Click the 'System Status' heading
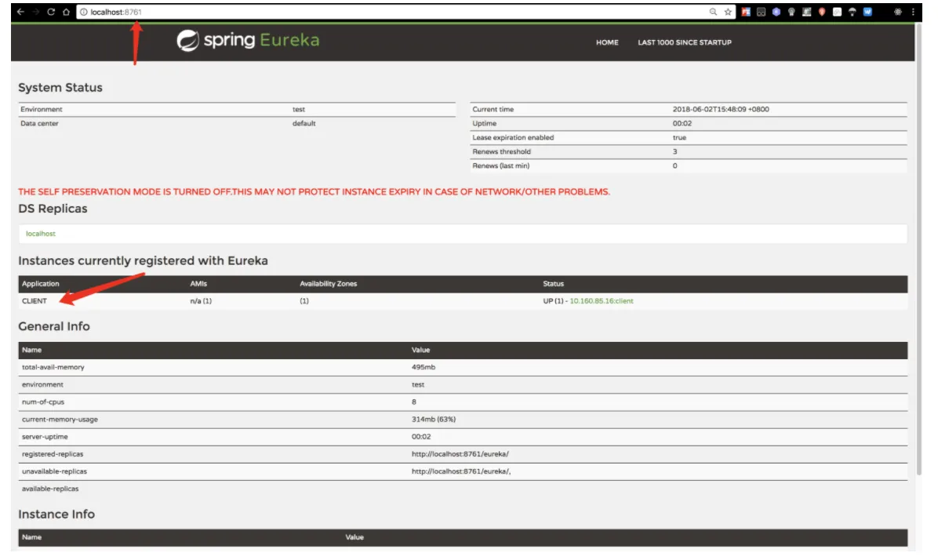The height and width of the screenshot is (560, 938). coord(60,87)
